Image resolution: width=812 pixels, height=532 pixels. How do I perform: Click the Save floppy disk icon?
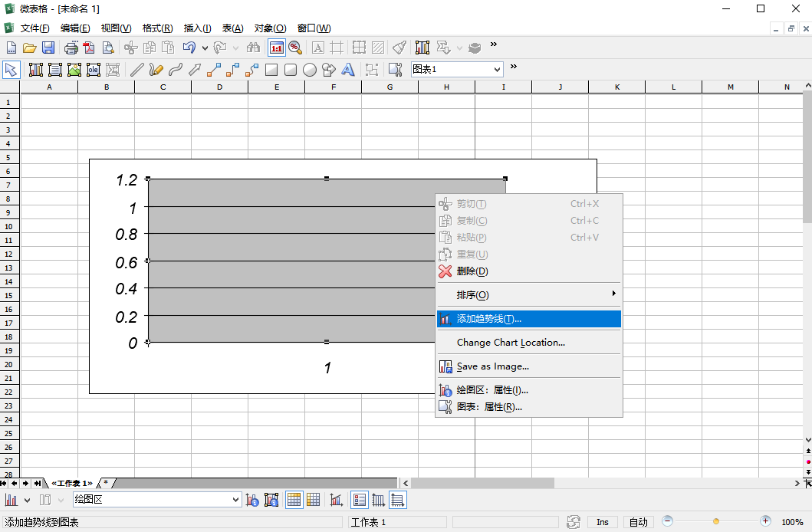48,48
